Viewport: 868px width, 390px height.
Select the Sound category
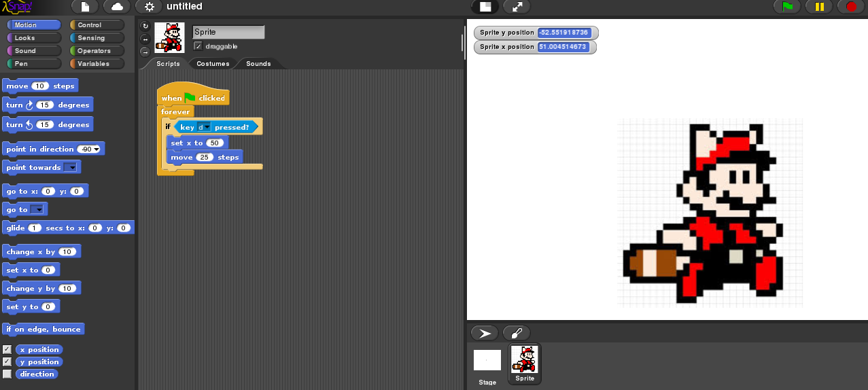point(33,51)
